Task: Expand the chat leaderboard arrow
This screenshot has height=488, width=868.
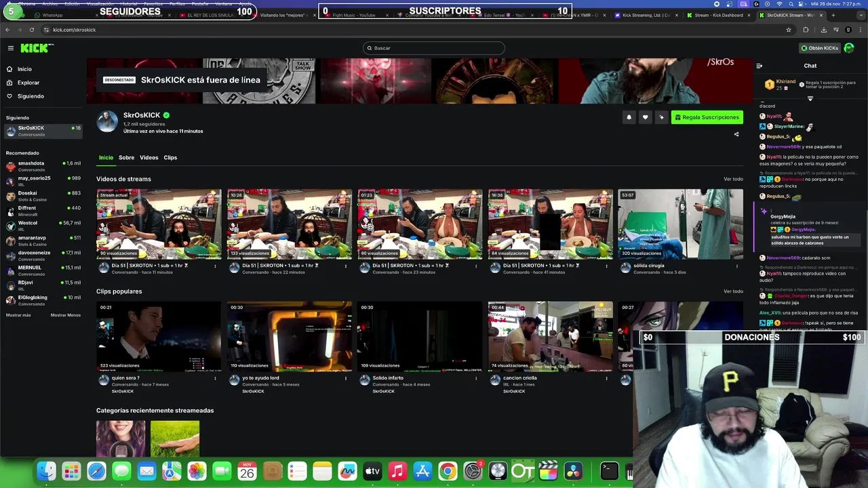Action: [810, 99]
